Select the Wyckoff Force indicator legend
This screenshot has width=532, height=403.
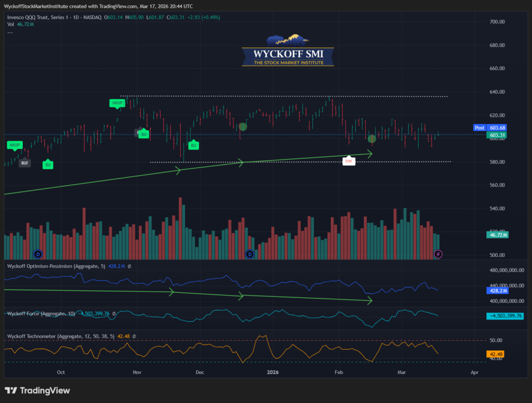[x=42, y=314]
